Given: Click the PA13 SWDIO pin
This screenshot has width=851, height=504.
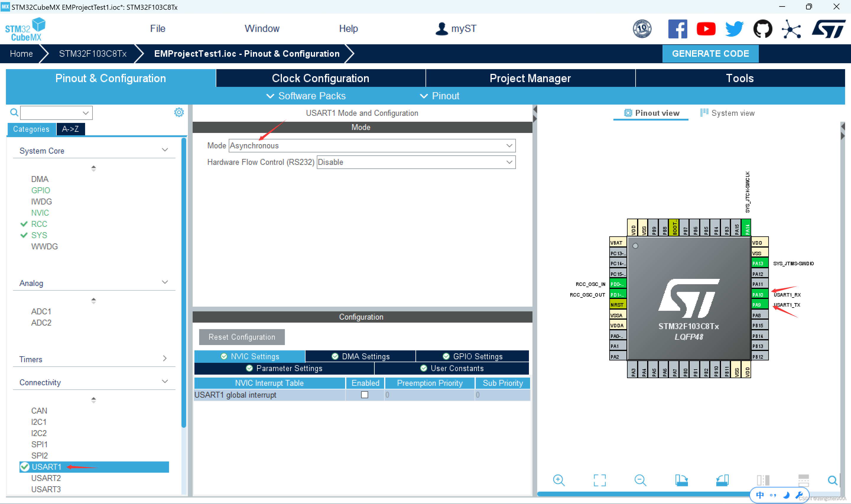Looking at the screenshot, I should tap(760, 263).
